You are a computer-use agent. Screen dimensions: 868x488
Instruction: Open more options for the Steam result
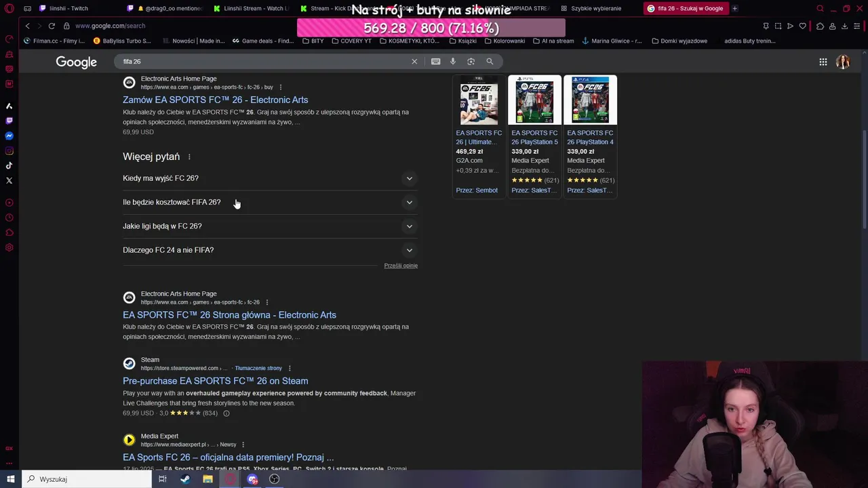click(x=290, y=369)
